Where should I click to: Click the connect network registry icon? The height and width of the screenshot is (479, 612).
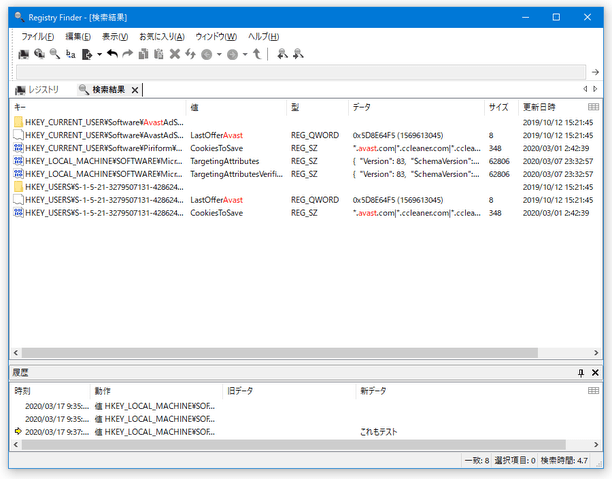pos(39,54)
